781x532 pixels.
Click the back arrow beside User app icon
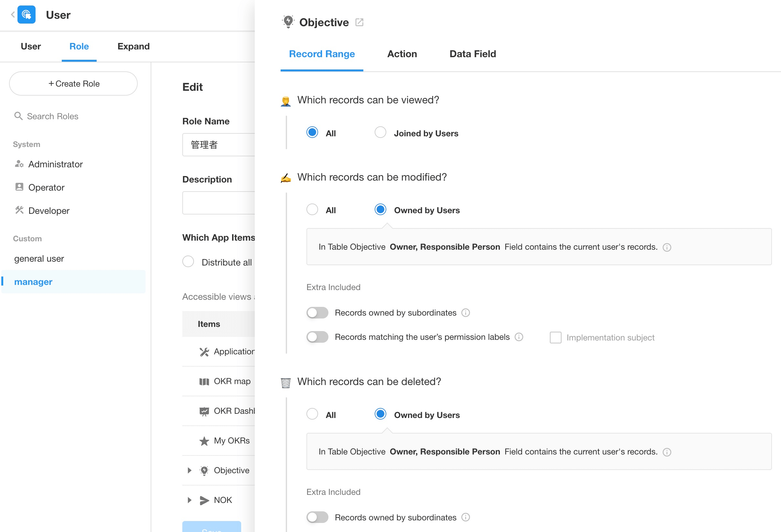(x=13, y=15)
